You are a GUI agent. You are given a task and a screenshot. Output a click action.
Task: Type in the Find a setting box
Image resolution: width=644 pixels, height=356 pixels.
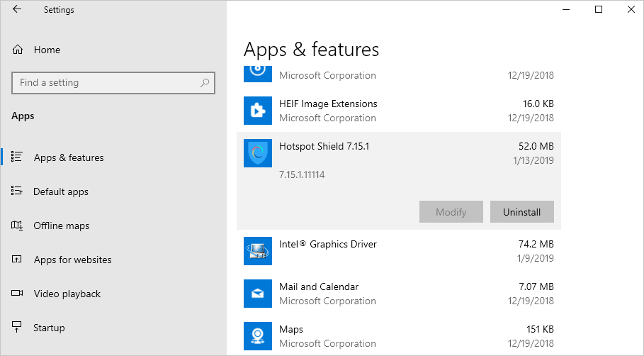click(106, 83)
